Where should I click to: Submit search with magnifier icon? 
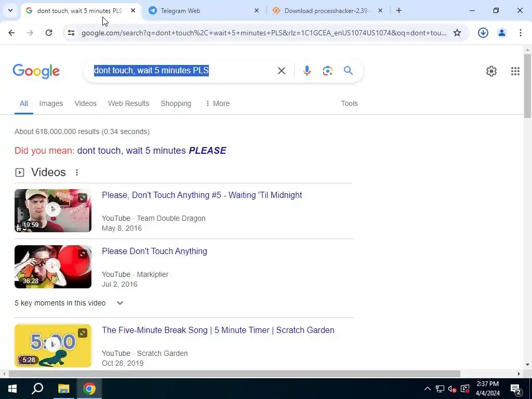[x=348, y=71]
